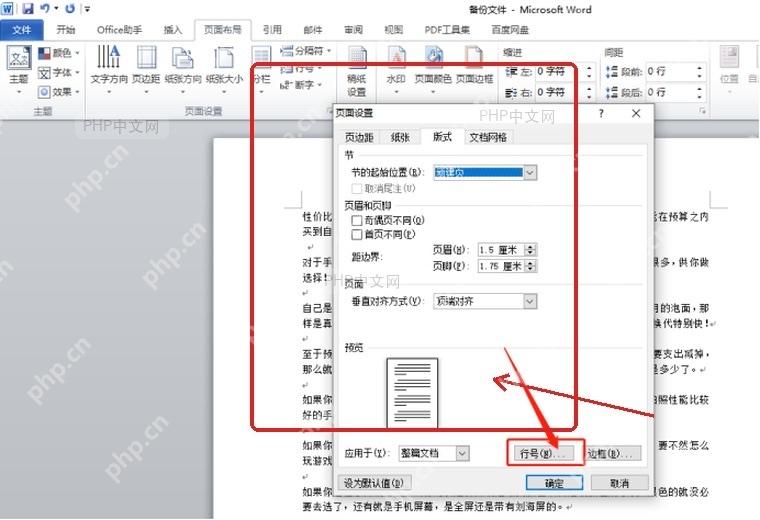Switch to the 纸张 dialog tab
This screenshot has height=520, width=760.
coord(400,138)
